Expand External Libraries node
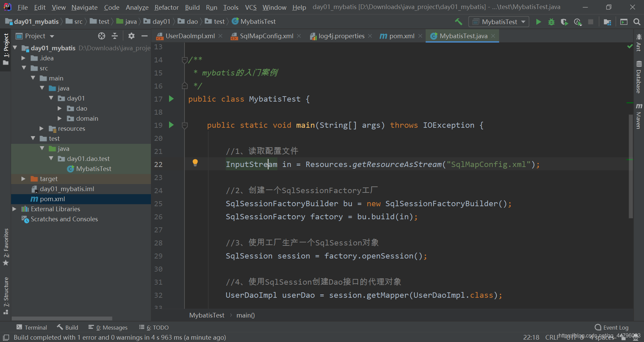 14,209
